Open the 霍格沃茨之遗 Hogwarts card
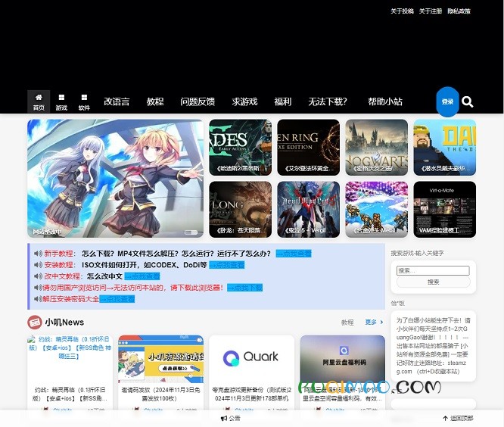 (x=376, y=148)
